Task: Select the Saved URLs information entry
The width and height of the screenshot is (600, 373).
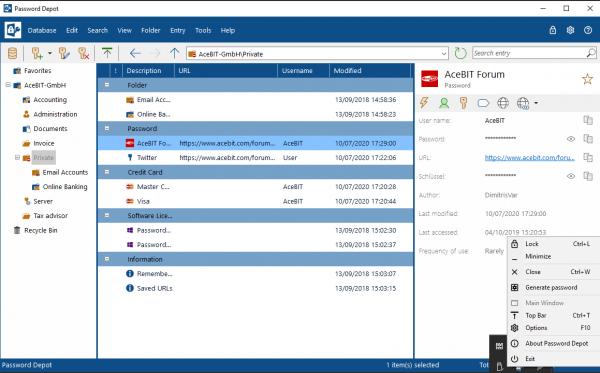Action: (x=255, y=288)
